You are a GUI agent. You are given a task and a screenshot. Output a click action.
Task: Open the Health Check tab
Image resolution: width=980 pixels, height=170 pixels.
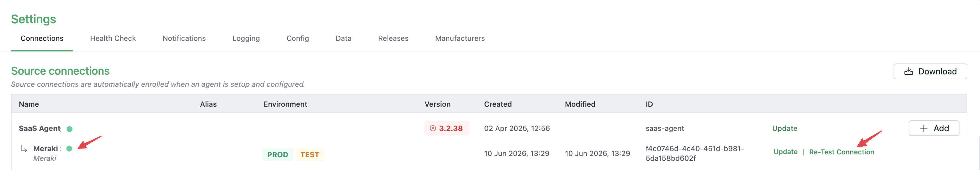coord(113,38)
